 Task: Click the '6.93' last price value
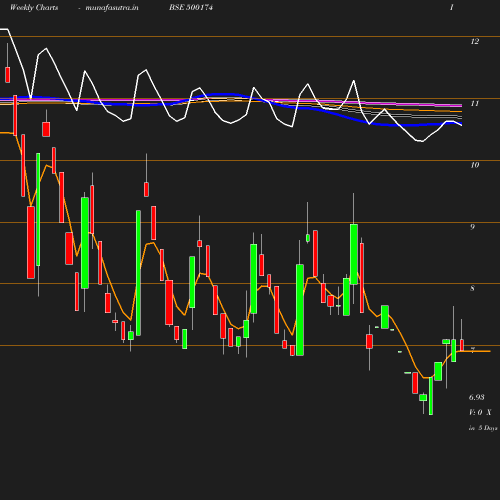coord(477,397)
